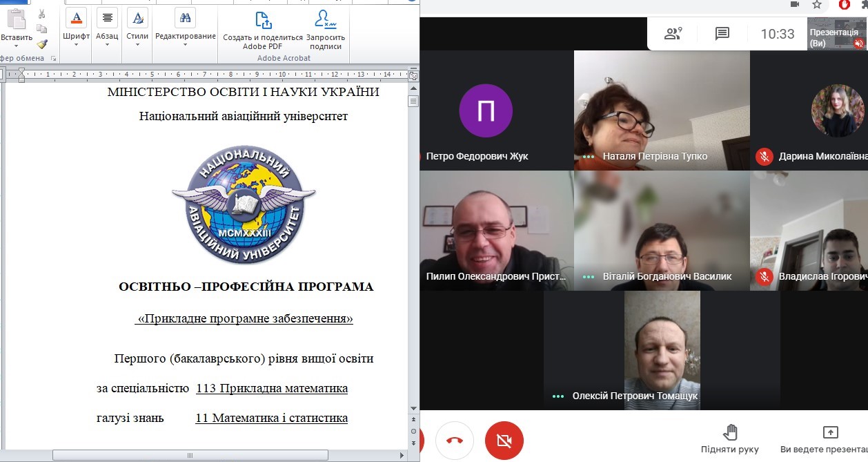Bookmark page with star icon
The height and width of the screenshot is (462, 868).
817,5
